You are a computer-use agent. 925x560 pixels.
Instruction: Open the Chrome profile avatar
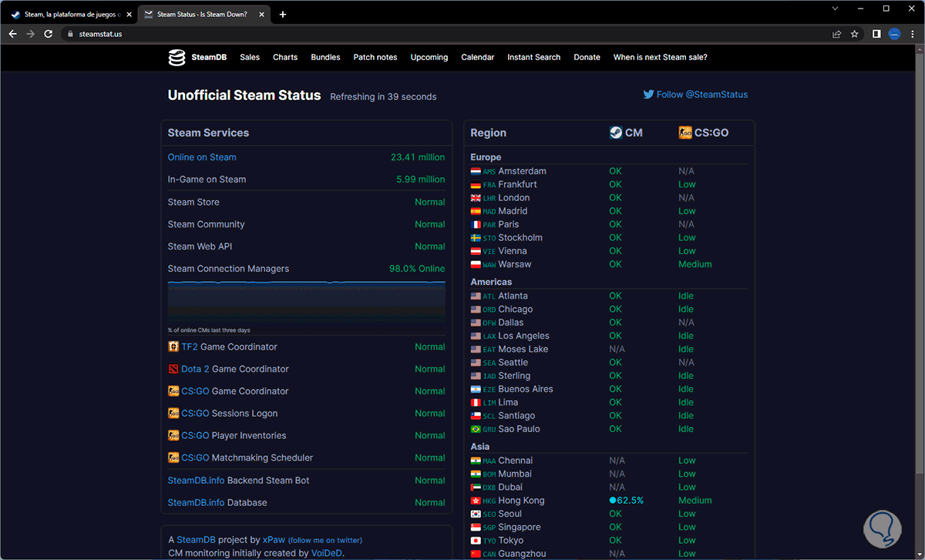(894, 34)
